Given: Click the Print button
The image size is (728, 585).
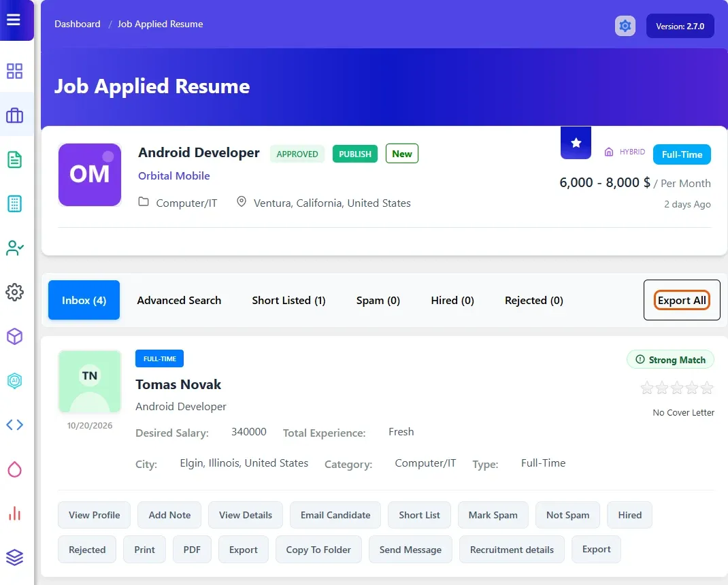Looking at the screenshot, I should 144,549.
